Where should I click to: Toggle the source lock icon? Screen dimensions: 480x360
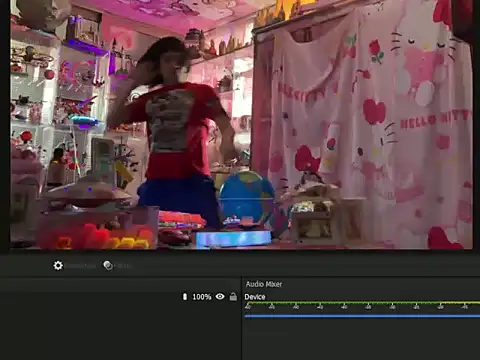[x=233, y=296]
